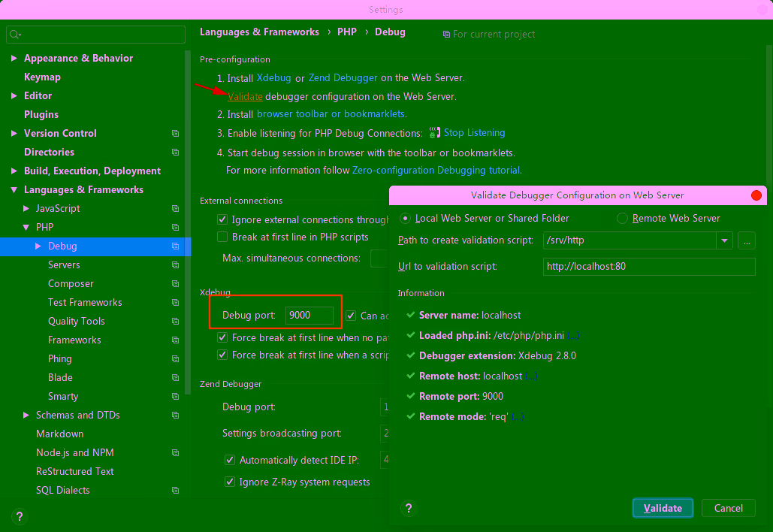This screenshot has width=773, height=532.
Task: Click the Url to validation script field
Action: [649, 267]
